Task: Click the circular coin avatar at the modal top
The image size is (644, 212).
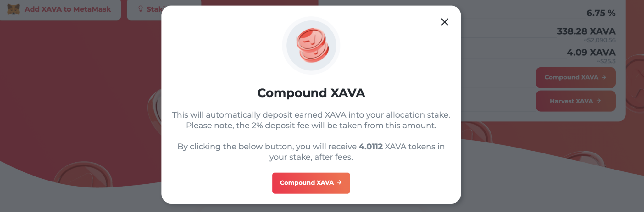Action: pos(311,45)
